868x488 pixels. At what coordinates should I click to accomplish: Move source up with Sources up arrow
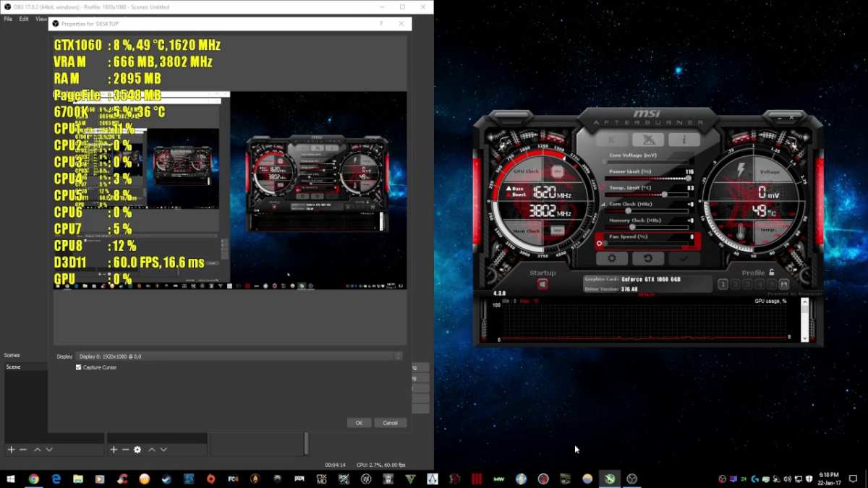[152, 450]
